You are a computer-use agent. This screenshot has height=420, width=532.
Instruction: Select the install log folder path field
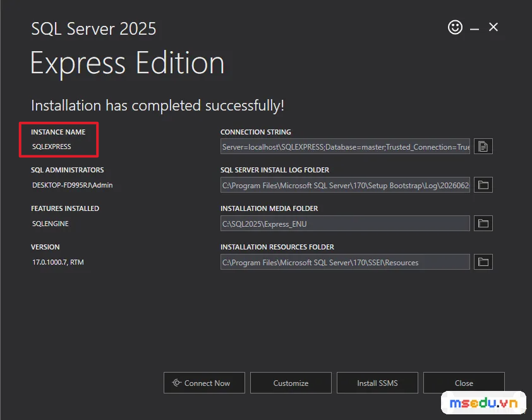click(x=345, y=185)
